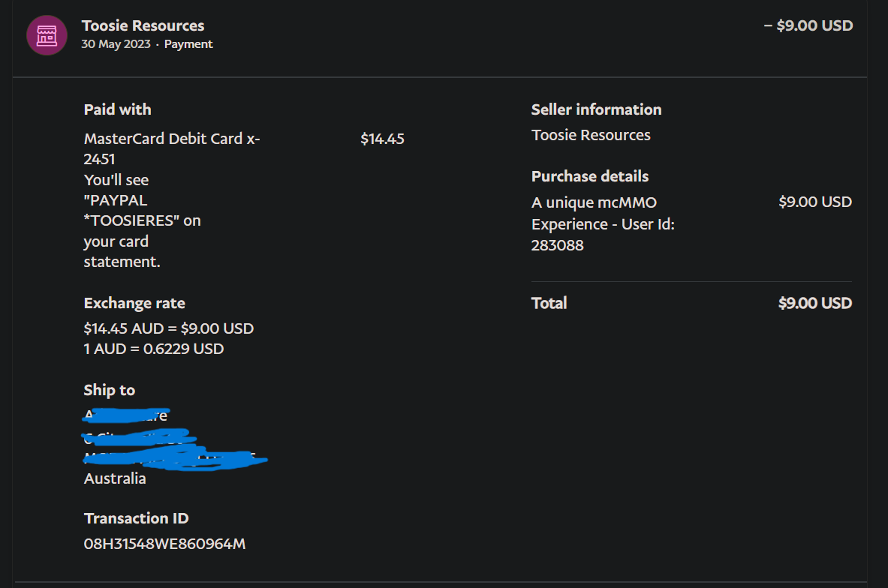This screenshot has width=888, height=588.
Task: Click the Purchase details heading
Action: pyautogui.click(x=590, y=176)
